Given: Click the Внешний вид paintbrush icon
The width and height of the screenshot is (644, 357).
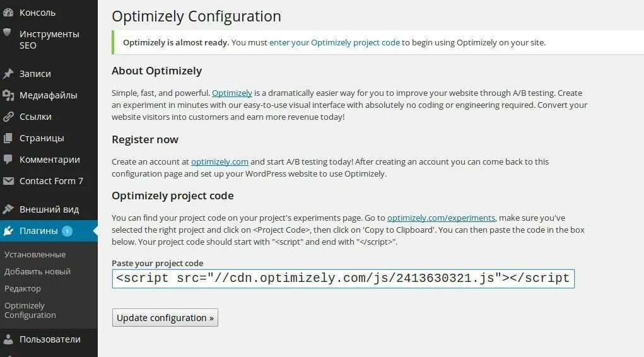Looking at the screenshot, I should pyautogui.click(x=8, y=209).
